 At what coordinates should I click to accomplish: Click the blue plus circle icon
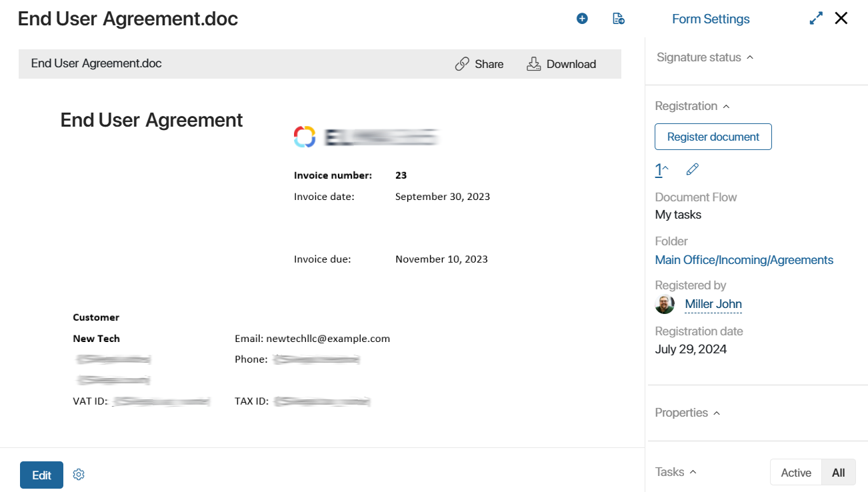pyautogui.click(x=582, y=19)
